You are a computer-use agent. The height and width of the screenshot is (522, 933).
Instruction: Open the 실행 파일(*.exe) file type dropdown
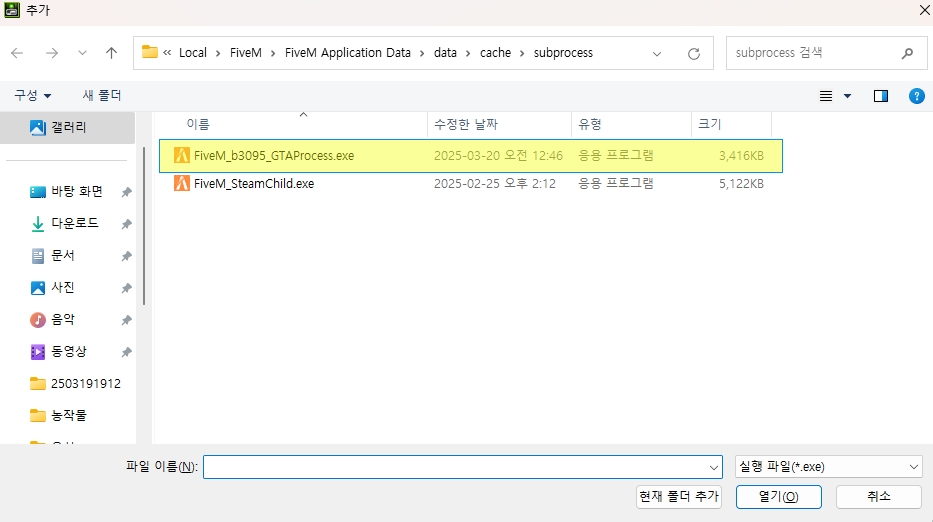[828, 467]
